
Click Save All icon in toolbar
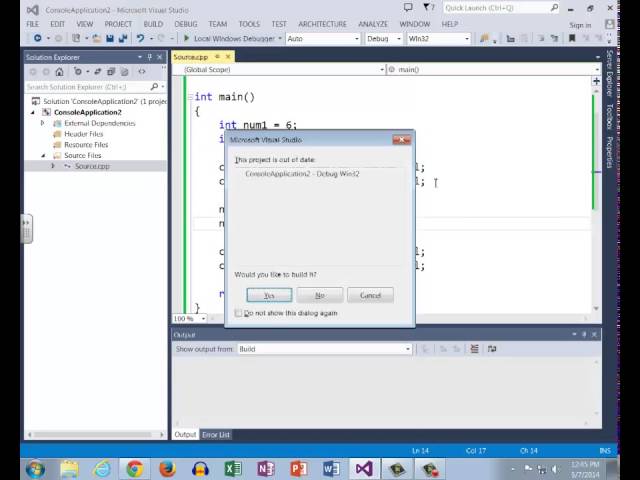(122, 38)
